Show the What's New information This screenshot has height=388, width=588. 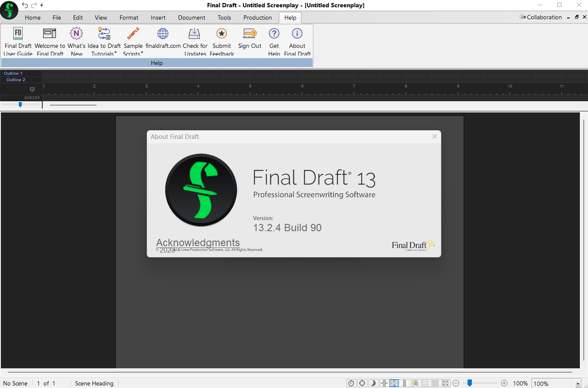pyautogui.click(x=76, y=41)
